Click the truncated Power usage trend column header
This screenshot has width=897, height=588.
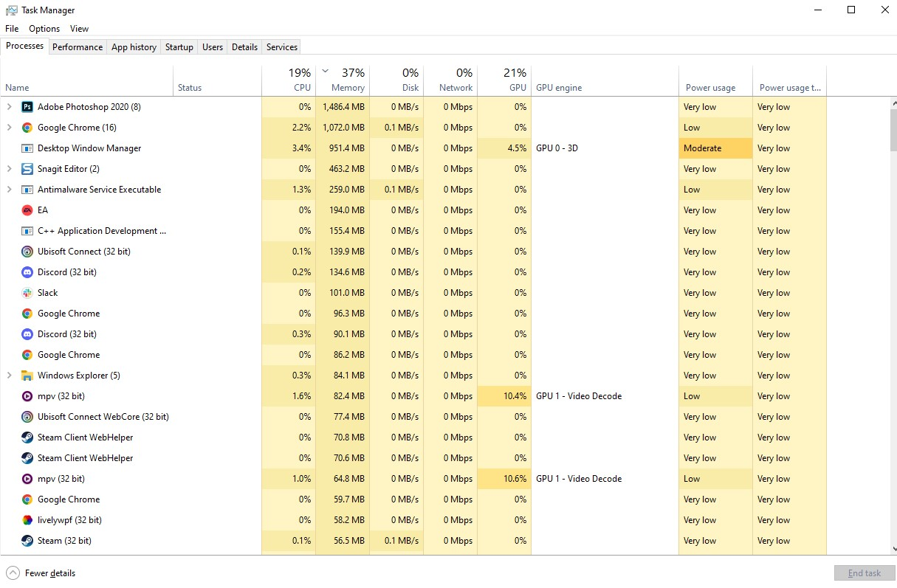789,81
